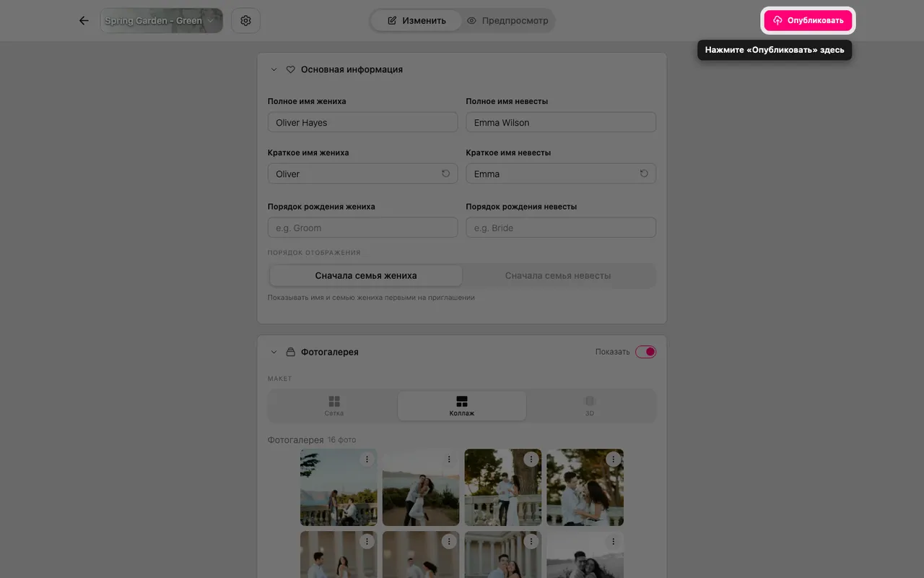Click the Краткое имя невесты input
Screen dimensions: 924x578
561,173
